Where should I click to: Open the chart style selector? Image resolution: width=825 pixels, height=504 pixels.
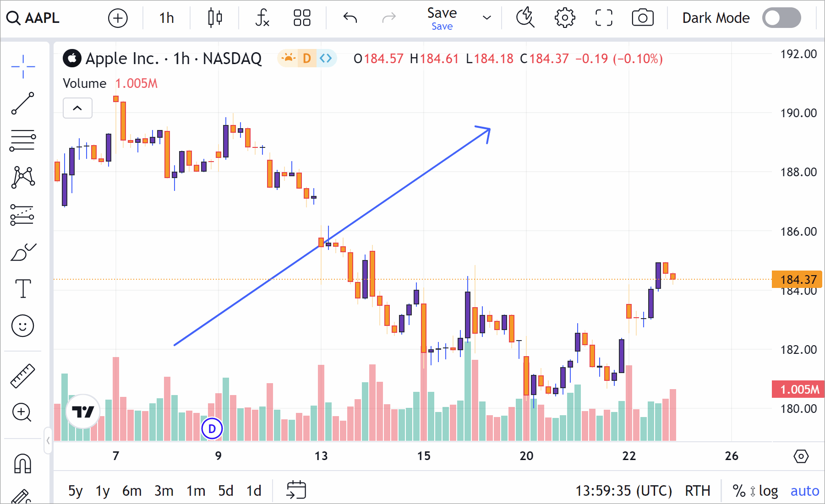click(x=213, y=18)
